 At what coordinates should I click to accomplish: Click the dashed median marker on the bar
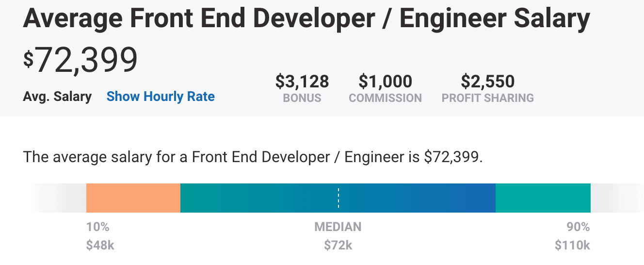click(338, 198)
